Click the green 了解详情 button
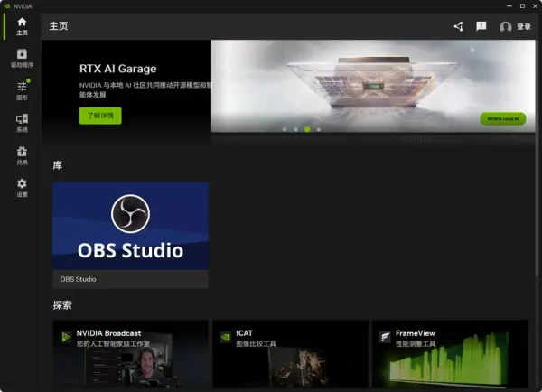The image size is (542, 392). pyautogui.click(x=100, y=116)
